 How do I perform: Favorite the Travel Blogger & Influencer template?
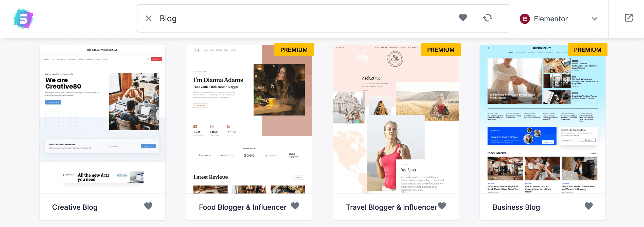click(x=442, y=206)
